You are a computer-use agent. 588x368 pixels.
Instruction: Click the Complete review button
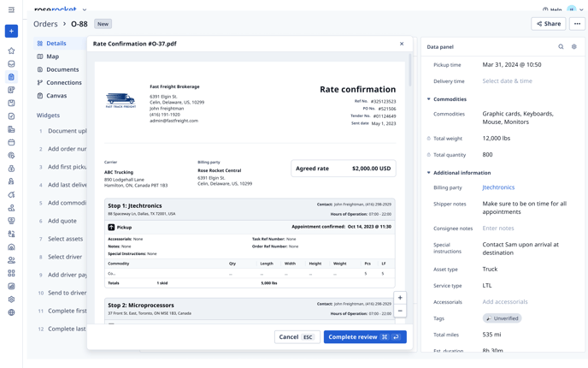click(364, 337)
